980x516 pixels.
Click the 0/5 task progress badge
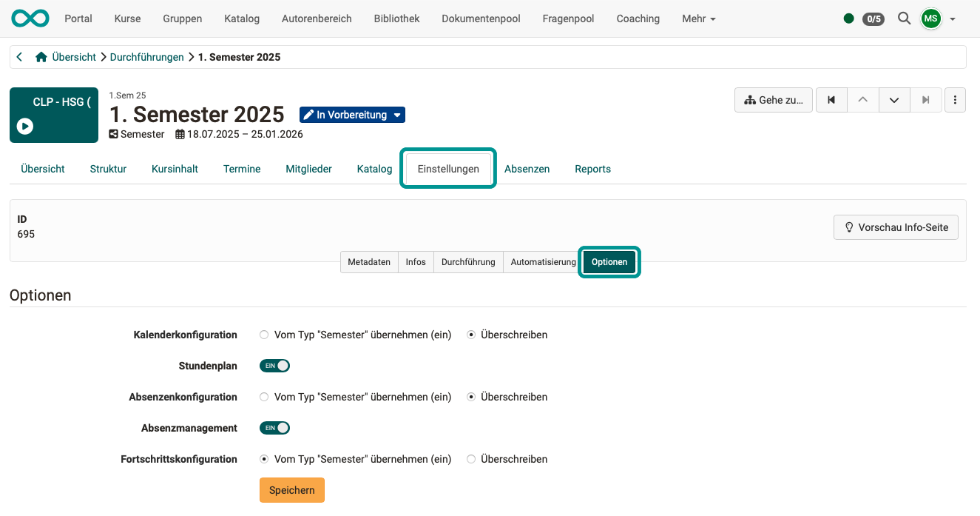pyautogui.click(x=873, y=19)
